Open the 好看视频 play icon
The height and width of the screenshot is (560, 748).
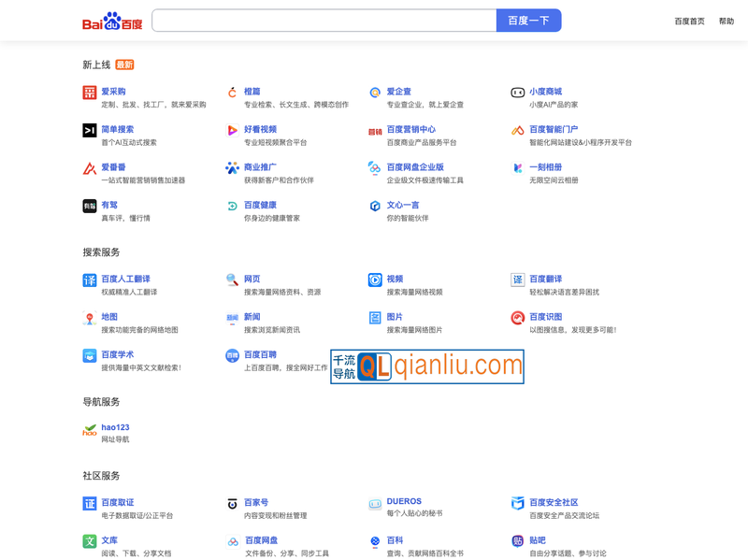pos(233,131)
